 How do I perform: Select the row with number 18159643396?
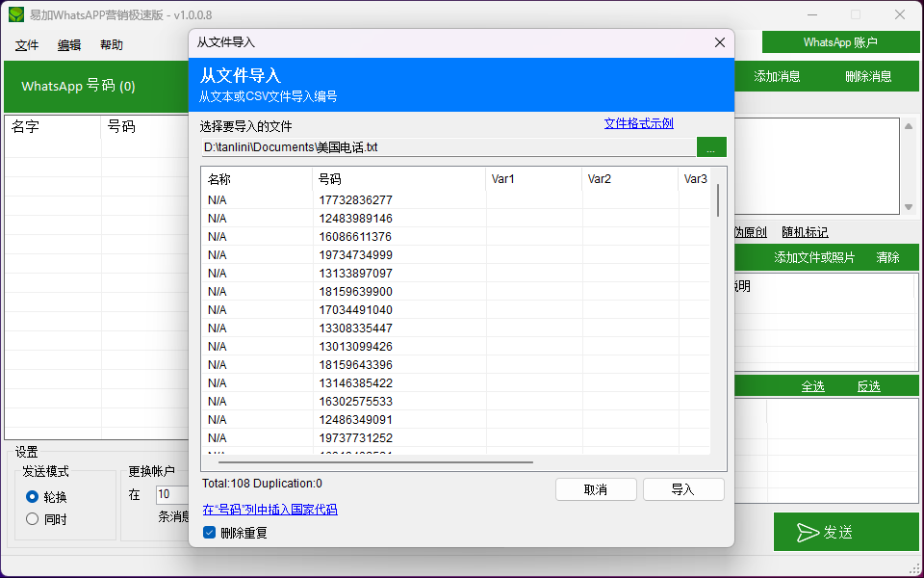click(x=456, y=364)
